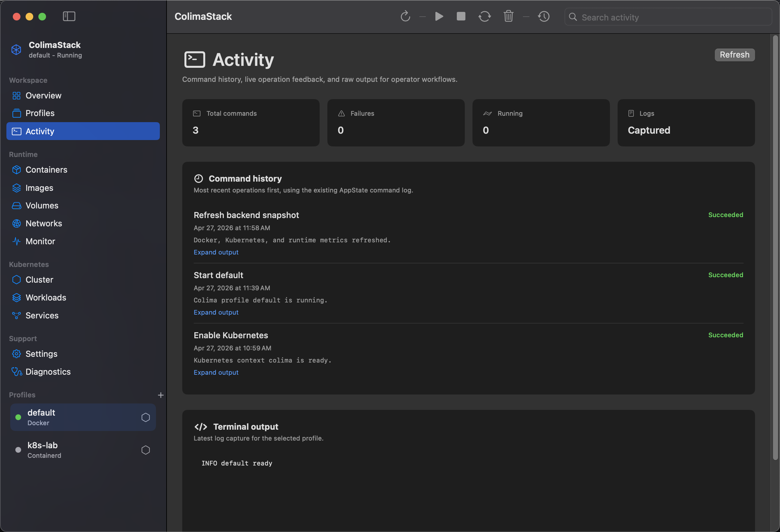This screenshot has width=780, height=532.
Task: Click the Containers cube icon
Action: coord(16,170)
